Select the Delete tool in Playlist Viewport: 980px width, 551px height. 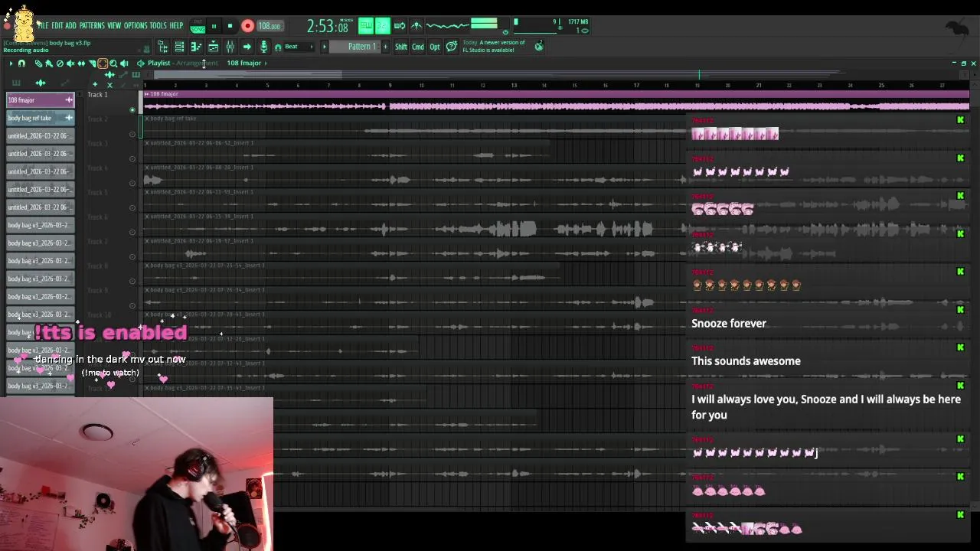click(x=60, y=64)
